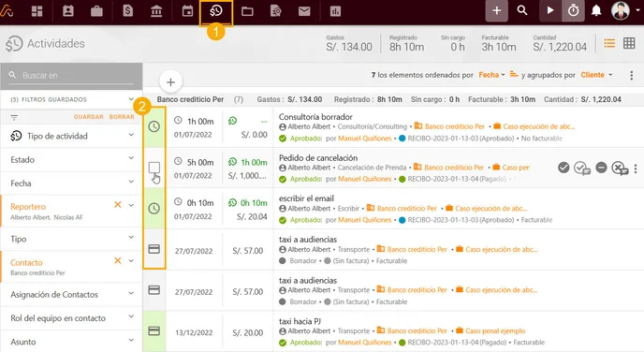Open the dashboard grid icon in top bar
Screen dimensions: 644x352
[37, 11]
